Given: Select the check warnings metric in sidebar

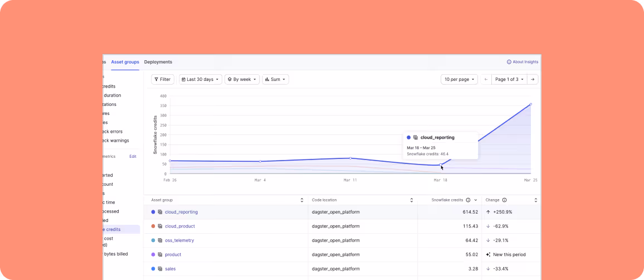Looking at the screenshot, I should point(116,141).
